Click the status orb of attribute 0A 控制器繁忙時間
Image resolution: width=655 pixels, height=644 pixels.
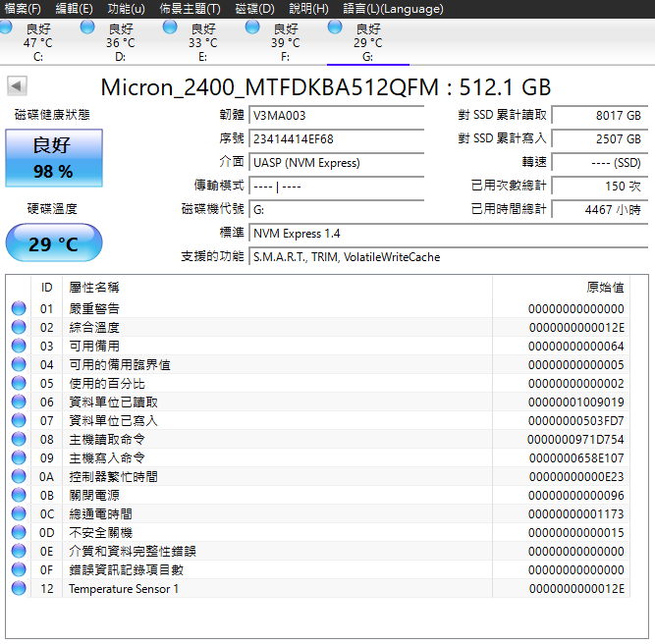coord(19,476)
